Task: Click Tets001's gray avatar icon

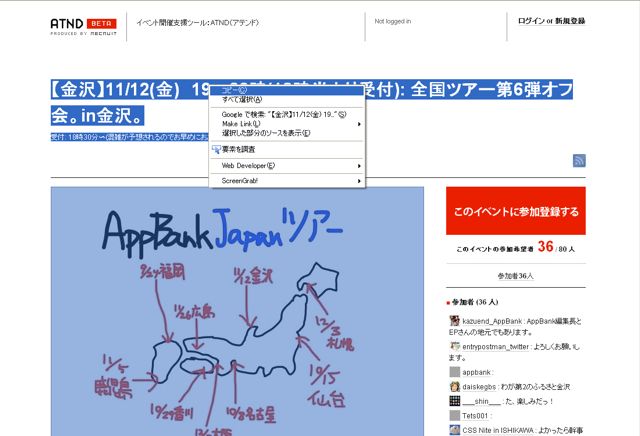Action: [454, 415]
